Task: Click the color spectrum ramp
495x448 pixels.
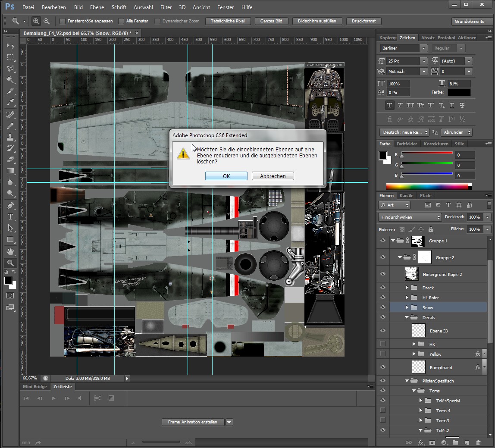Action: (427, 186)
